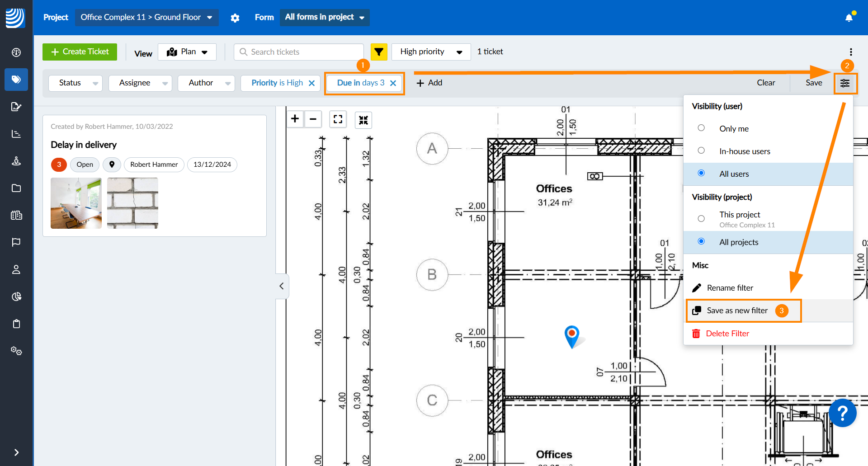The width and height of the screenshot is (868, 466).
Task: Select the Only me visibility option
Action: pyautogui.click(x=701, y=128)
